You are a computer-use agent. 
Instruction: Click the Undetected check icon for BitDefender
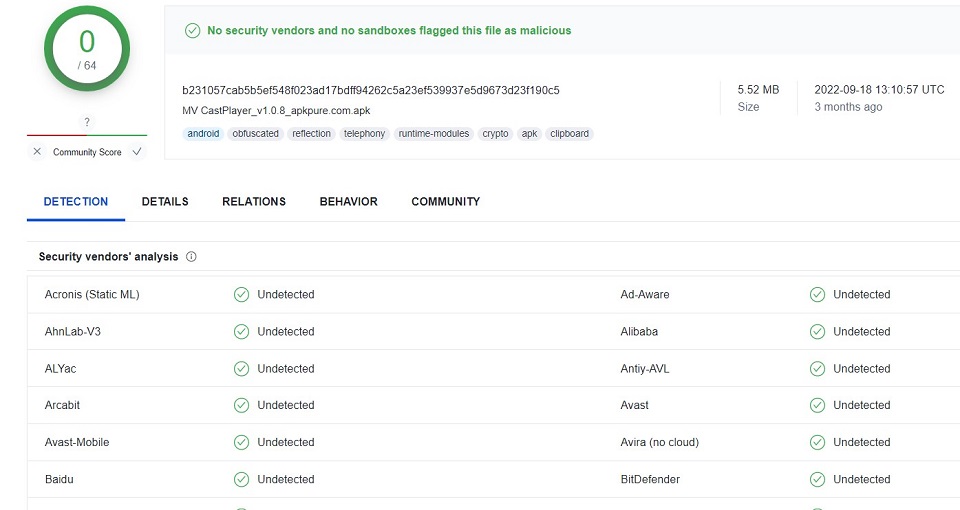pos(817,479)
